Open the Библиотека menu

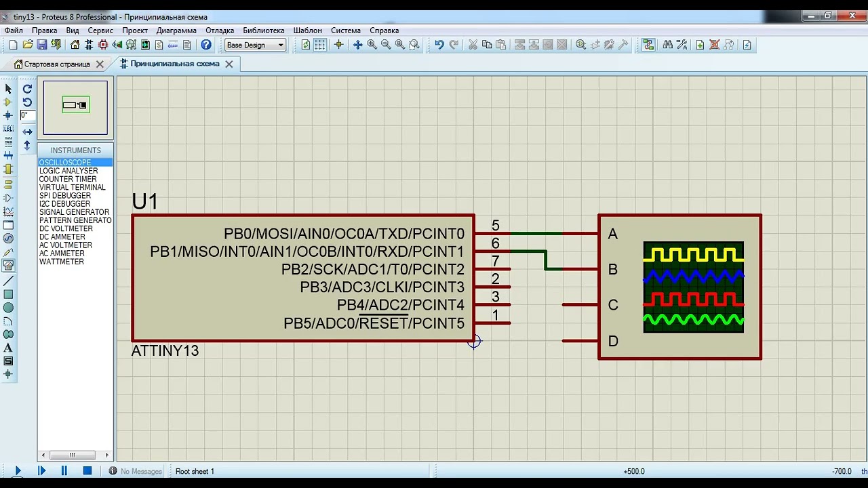pos(264,30)
